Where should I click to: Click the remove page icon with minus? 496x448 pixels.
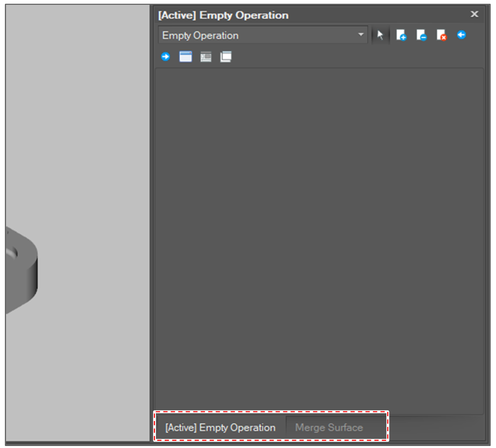(421, 35)
